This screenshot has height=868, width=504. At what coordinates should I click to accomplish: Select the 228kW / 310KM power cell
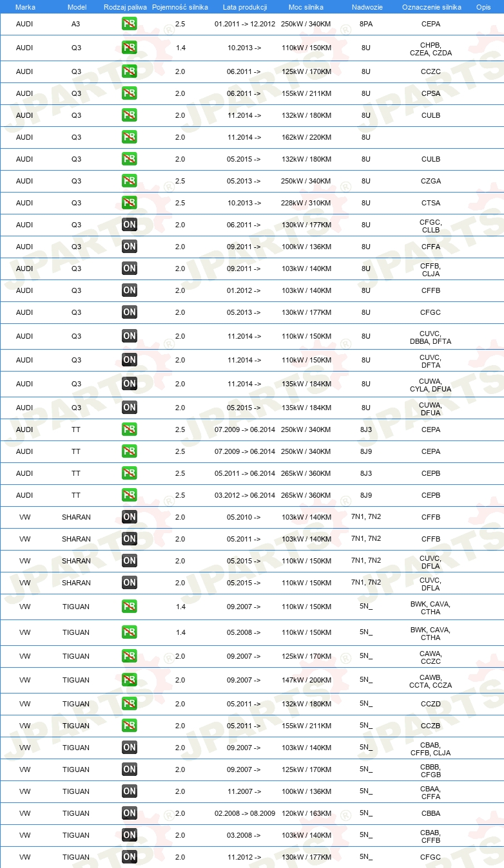pos(306,203)
